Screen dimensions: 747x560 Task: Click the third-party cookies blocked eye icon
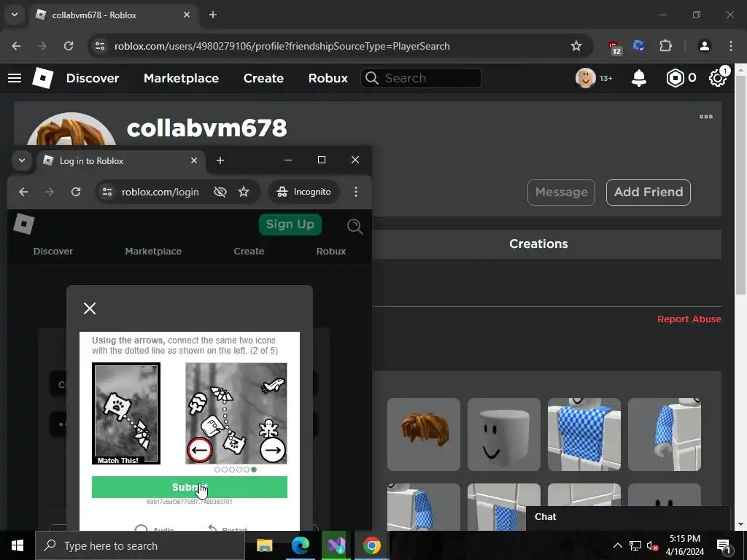[x=220, y=192]
